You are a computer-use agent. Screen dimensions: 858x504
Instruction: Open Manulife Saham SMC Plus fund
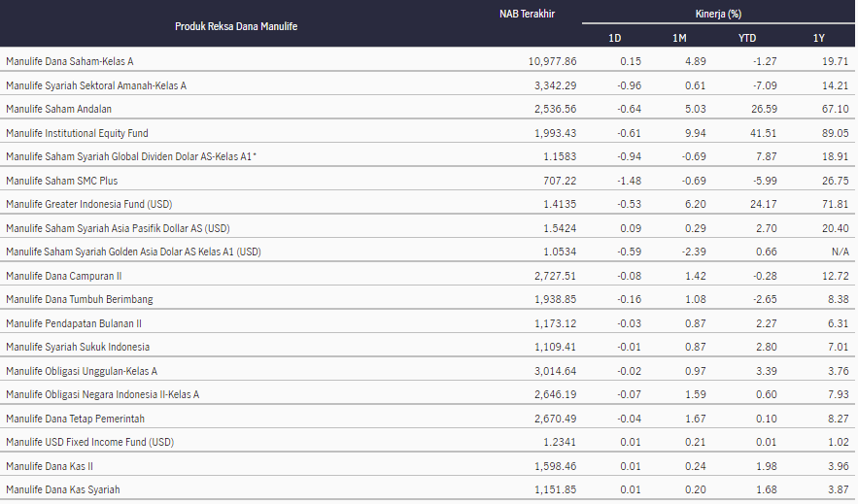coord(61,181)
